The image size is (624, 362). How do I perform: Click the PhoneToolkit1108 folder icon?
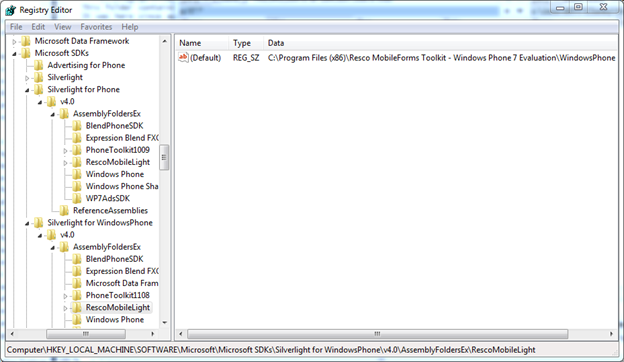tap(76, 295)
